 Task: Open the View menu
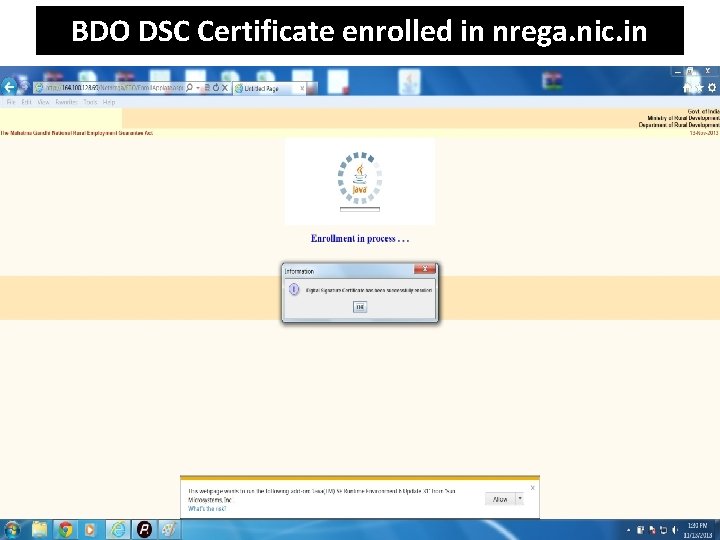[43, 102]
